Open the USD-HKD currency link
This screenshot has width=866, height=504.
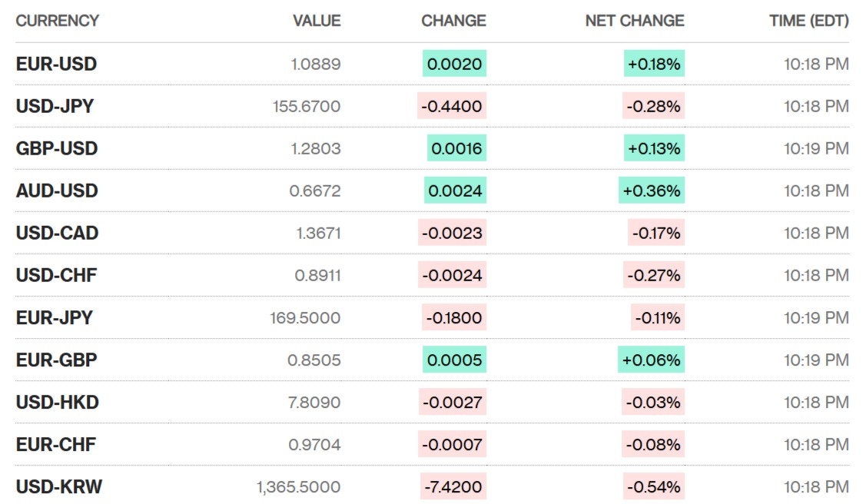point(57,402)
